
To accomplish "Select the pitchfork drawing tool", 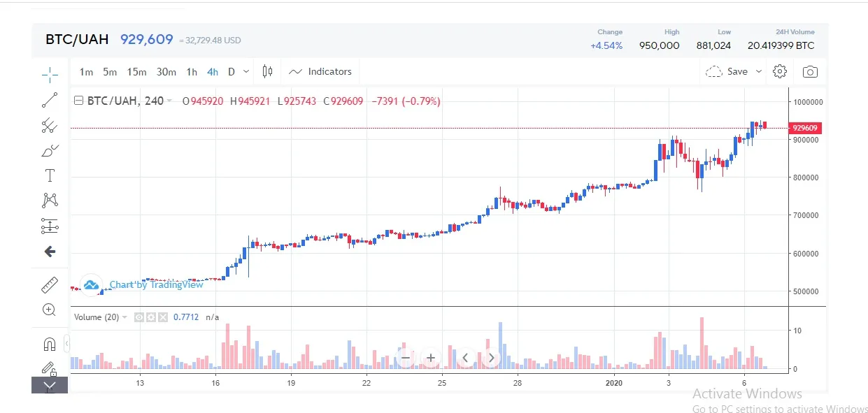I will (x=50, y=126).
